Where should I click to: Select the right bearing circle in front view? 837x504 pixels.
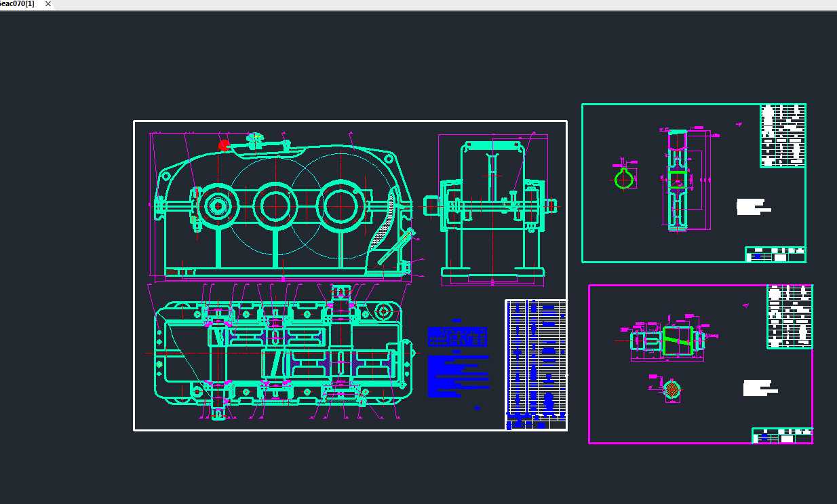(338, 205)
